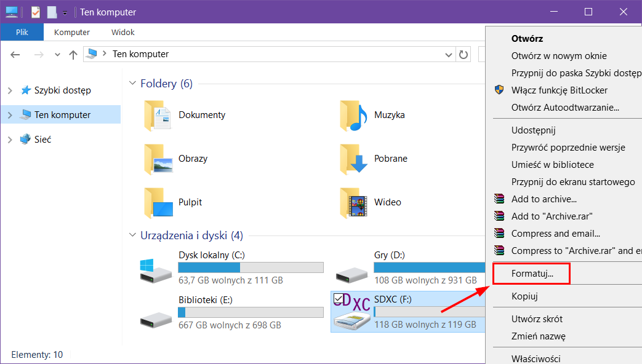Open the recent locations dropdown arrow
The height and width of the screenshot is (364, 642).
[57, 54]
